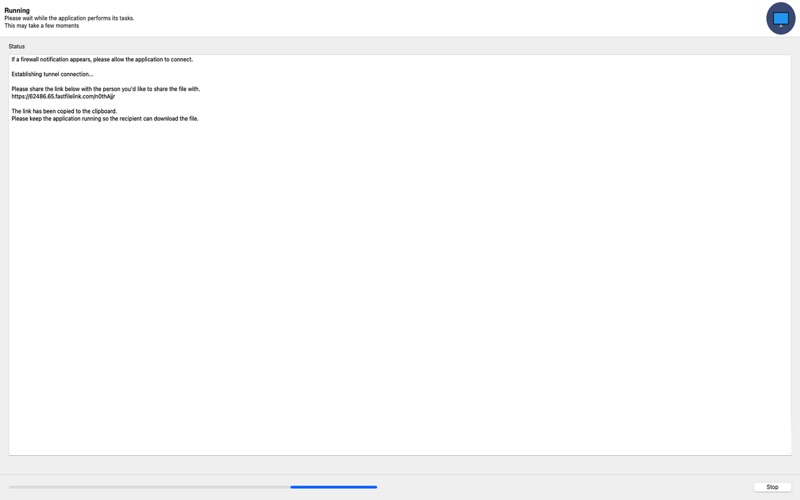Click the 'Running' heading text
The height and width of the screenshot is (500, 800).
coord(17,10)
